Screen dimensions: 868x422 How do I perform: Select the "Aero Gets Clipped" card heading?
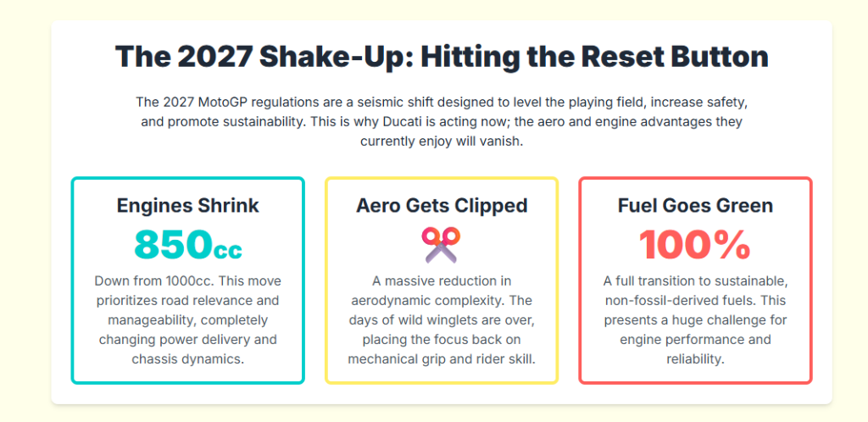(x=441, y=206)
